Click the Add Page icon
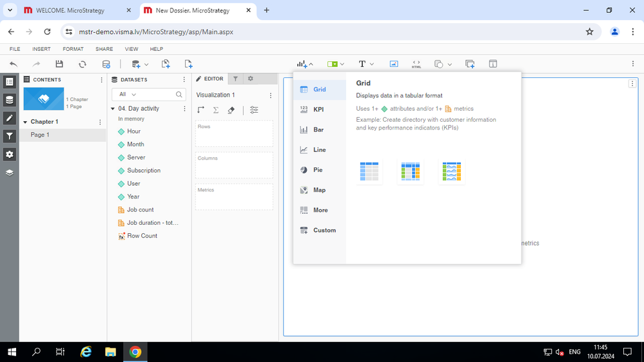The image size is (644, 362). coord(188,64)
